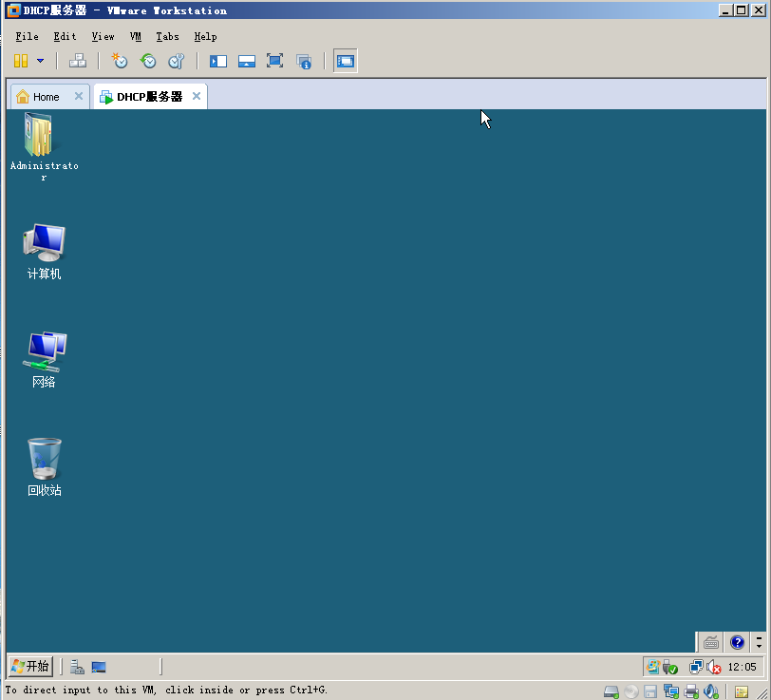
Task: Open the Help menu
Action: click(205, 36)
